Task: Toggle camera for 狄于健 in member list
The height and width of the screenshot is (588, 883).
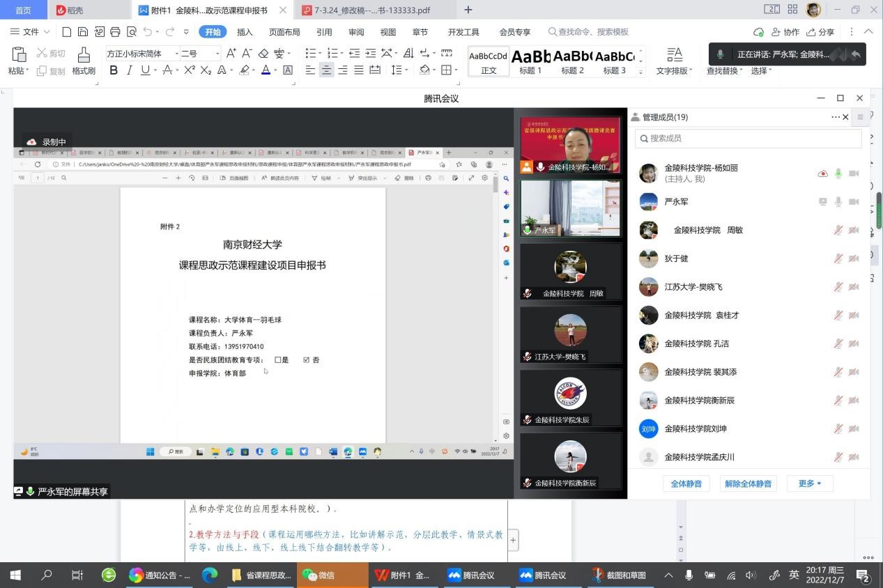Action: tap(854, 258)
